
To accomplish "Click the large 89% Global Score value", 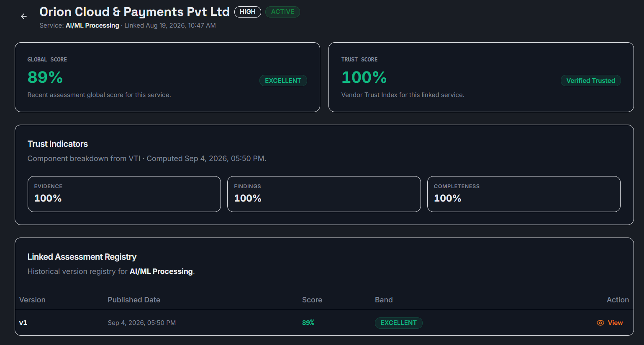I will point(45,77).
